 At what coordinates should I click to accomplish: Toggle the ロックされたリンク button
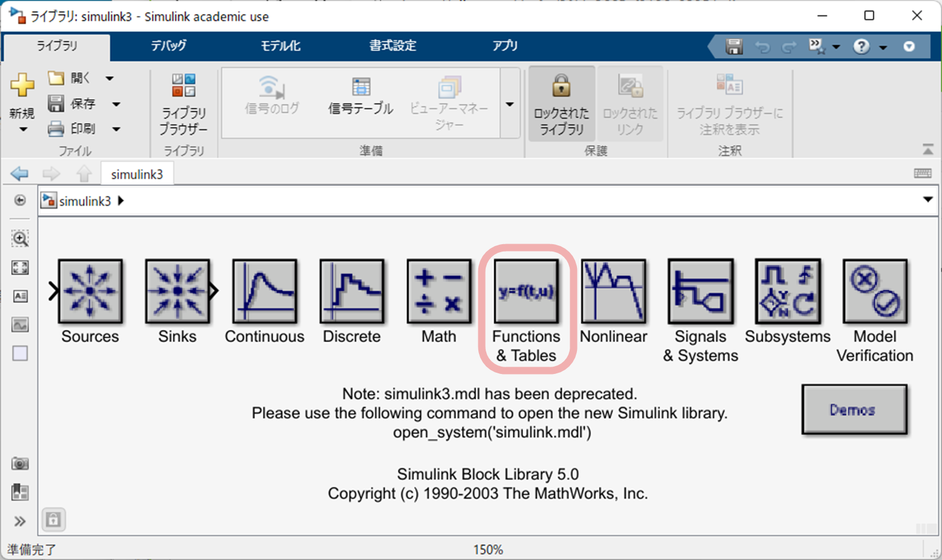pyautogui.click(x=630, y=104)
